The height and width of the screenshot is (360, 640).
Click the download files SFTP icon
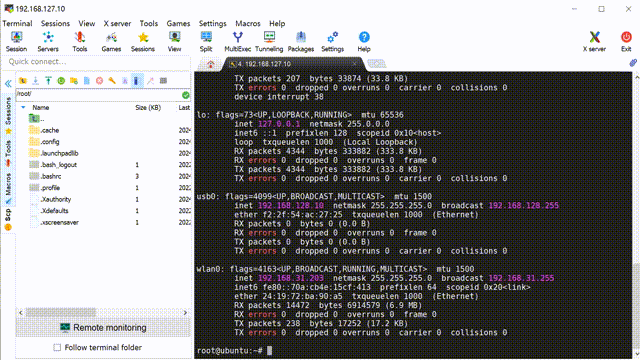tap(36, 81)
